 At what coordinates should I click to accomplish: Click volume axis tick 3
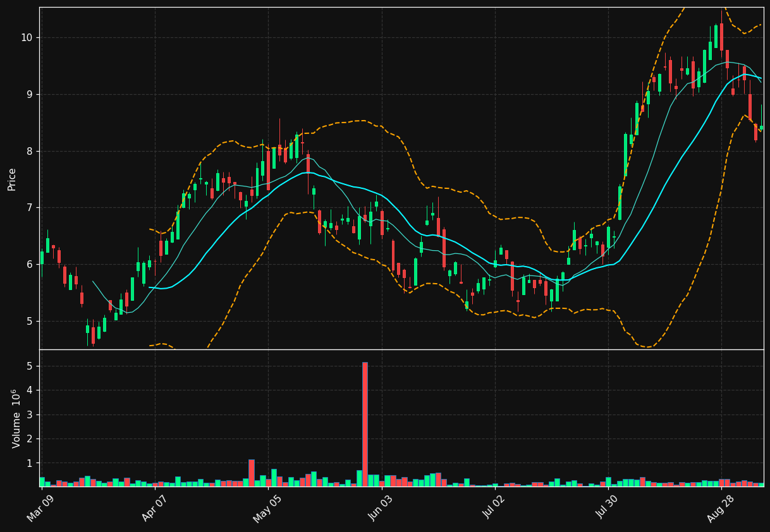(x=29, y=415)
